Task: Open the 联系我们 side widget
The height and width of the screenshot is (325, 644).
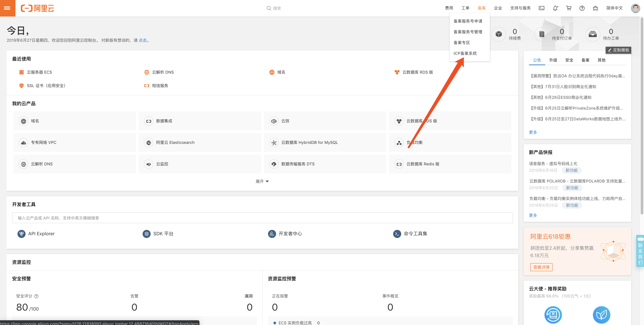Action: coord(640,251)
